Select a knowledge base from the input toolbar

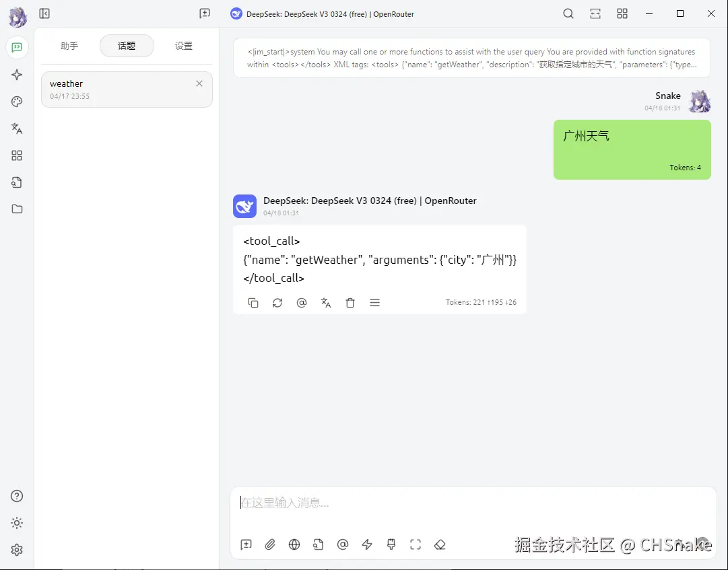pos(319,544)
